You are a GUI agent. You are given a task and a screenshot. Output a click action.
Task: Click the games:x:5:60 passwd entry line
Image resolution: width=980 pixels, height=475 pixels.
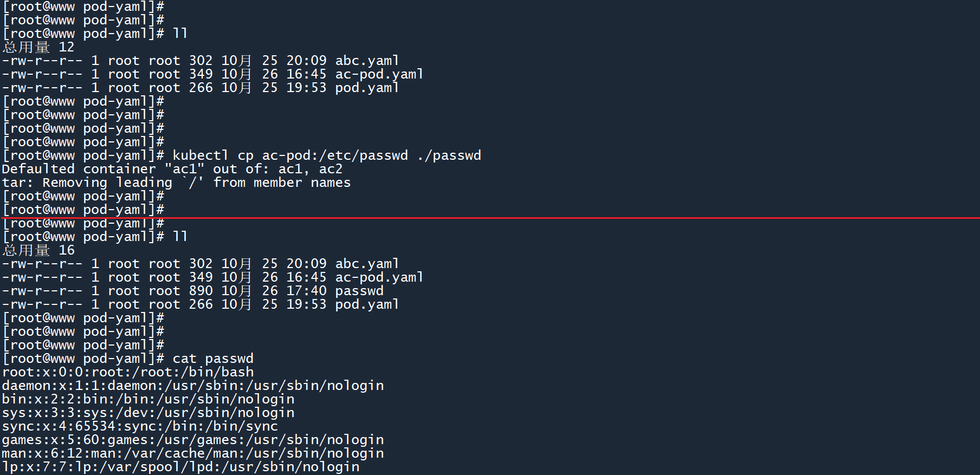(x=192, y=440)
